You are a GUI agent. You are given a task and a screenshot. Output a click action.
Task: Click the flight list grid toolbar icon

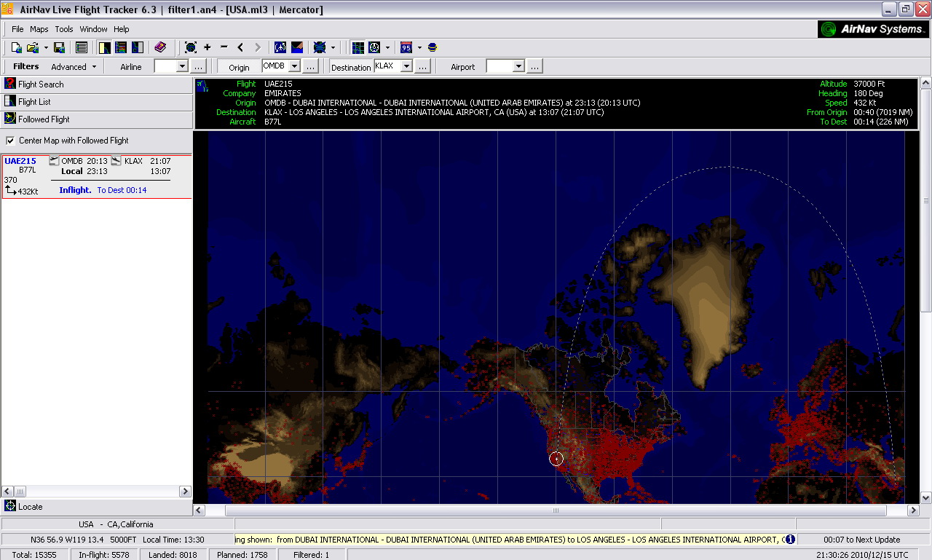82,47
